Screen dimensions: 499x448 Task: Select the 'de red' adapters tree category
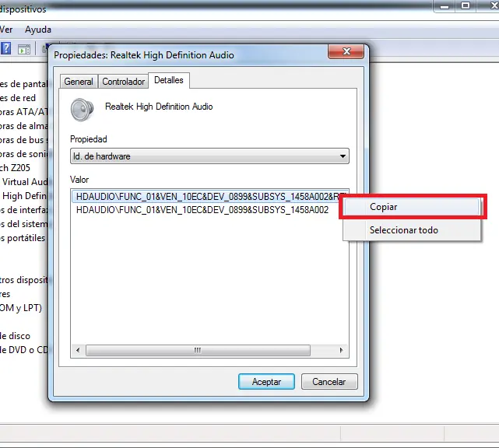pyautogui.click(x=18, y=98)
